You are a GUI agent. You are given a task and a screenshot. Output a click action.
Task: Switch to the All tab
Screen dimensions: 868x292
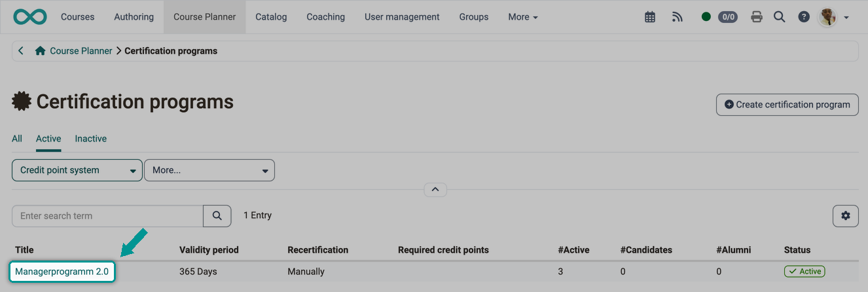[x=17, y=139]
